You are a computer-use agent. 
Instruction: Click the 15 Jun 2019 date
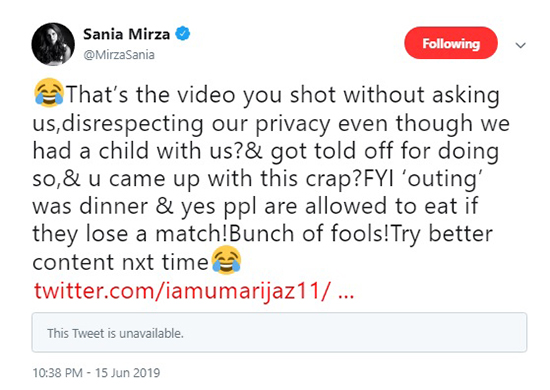[x=128, y=372]
